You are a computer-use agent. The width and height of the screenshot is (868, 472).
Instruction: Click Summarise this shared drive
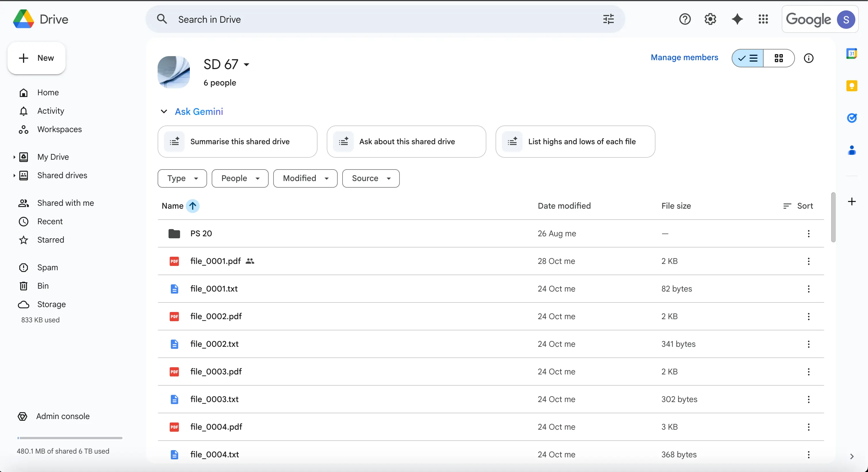point(237,142)
